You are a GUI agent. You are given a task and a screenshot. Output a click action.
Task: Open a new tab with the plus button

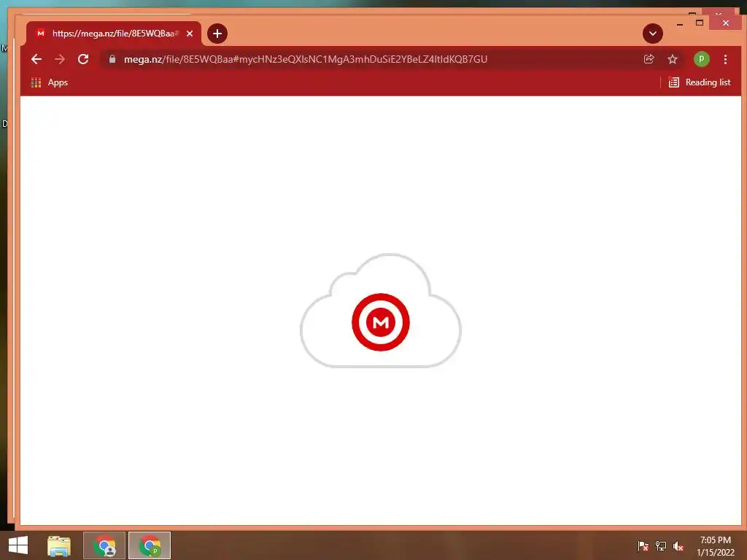pyautogui.click(x=217, y=34)
